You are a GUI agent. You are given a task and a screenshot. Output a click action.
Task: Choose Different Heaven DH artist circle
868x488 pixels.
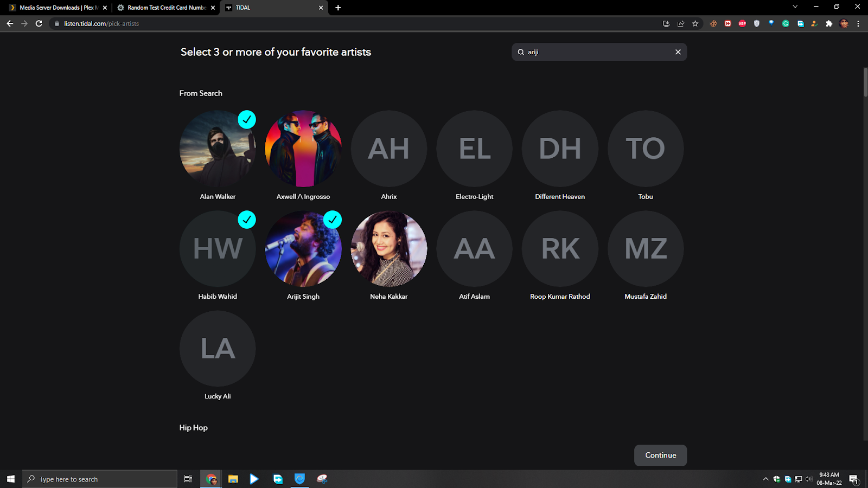click(560, 149)
